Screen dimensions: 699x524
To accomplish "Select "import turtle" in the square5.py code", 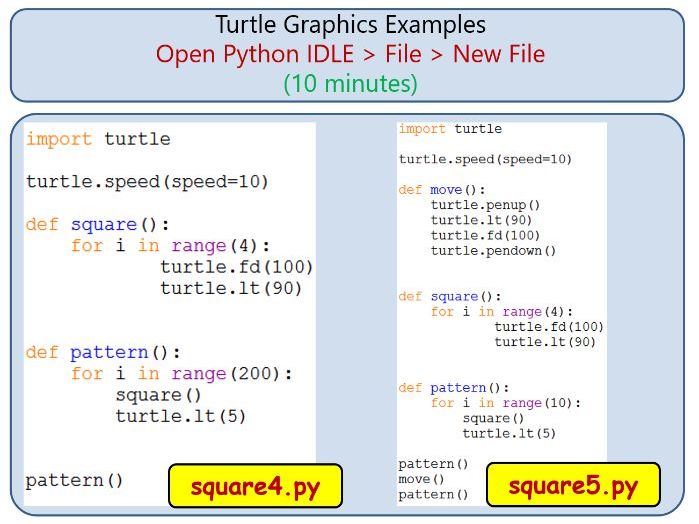I will point(450,129).
